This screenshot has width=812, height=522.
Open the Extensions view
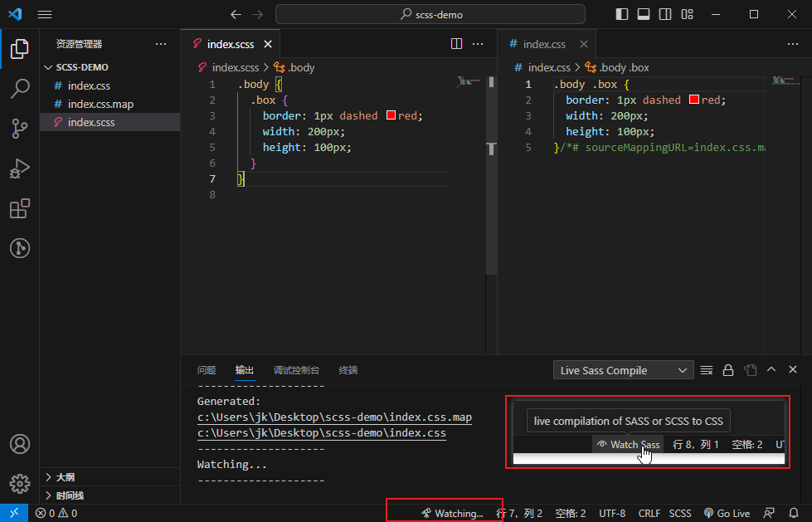(x=20, y=208)
